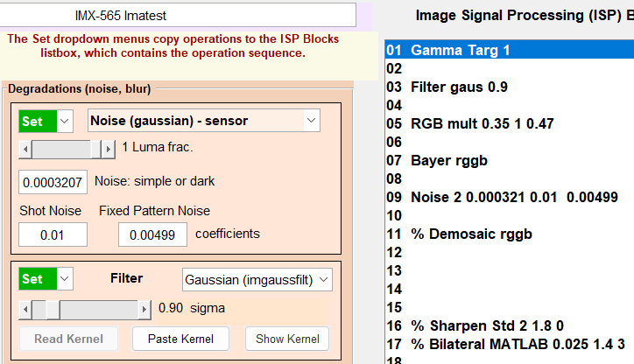The image size is (634, 364).
Task: Click the Fixed Pattern Noise coefficient field
Action: 152,234
